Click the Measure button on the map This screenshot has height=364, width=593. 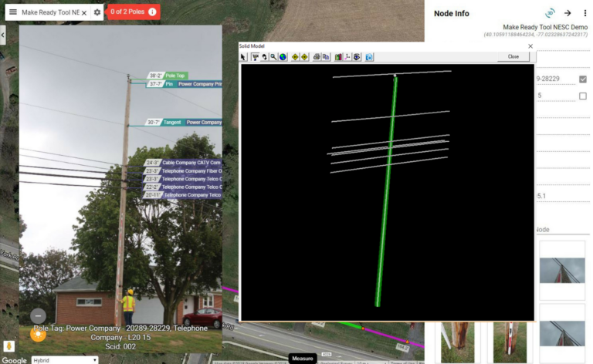(303, 359)
